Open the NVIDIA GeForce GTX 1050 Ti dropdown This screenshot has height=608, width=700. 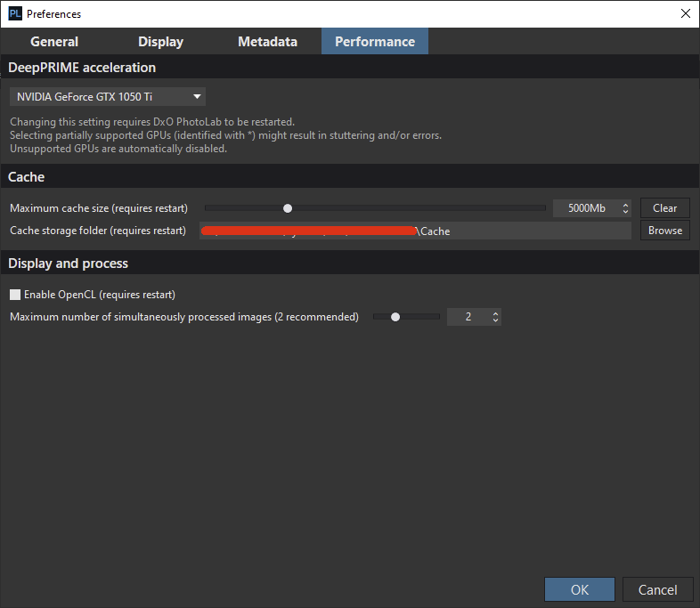tap(108, 97)
